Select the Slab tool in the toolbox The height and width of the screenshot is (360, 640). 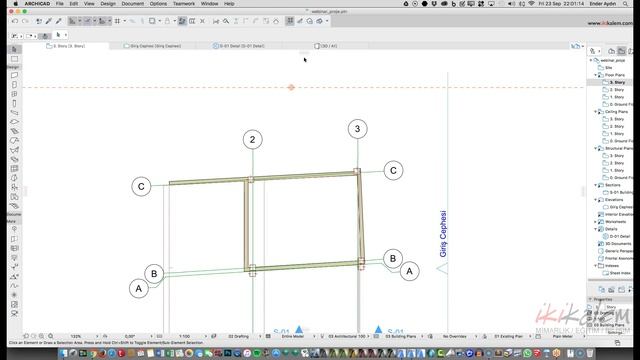coord(14,122)
